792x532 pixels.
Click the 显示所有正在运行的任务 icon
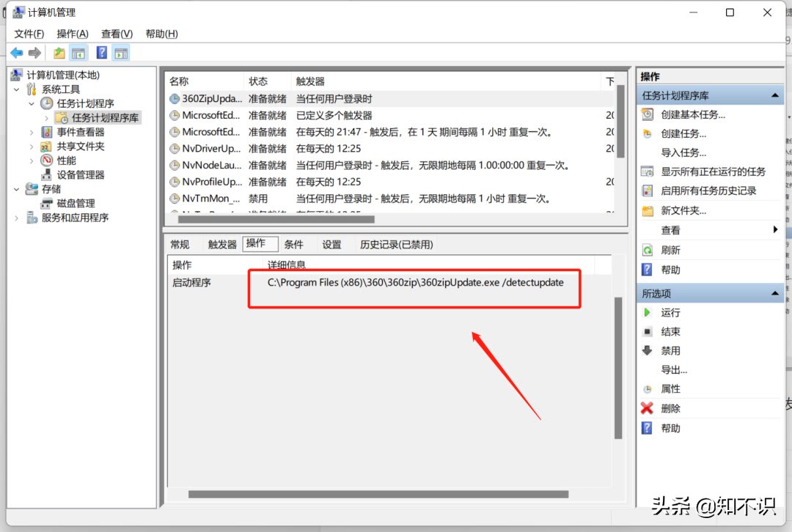pyautogui.click(x=647, y=171)
